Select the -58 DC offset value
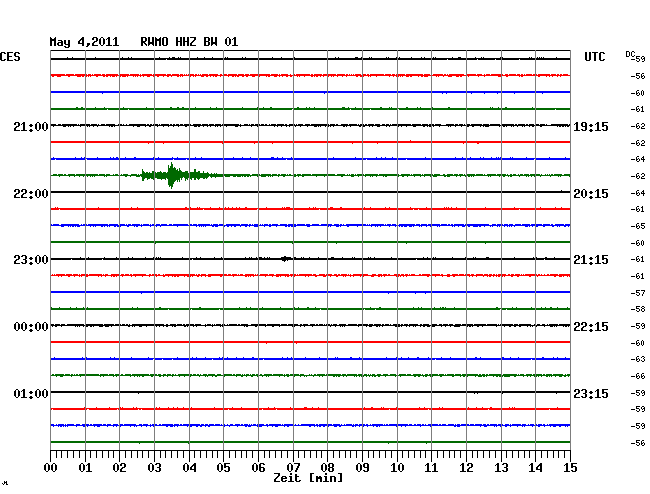Viewport: 650px width, 494px height. 638,309
